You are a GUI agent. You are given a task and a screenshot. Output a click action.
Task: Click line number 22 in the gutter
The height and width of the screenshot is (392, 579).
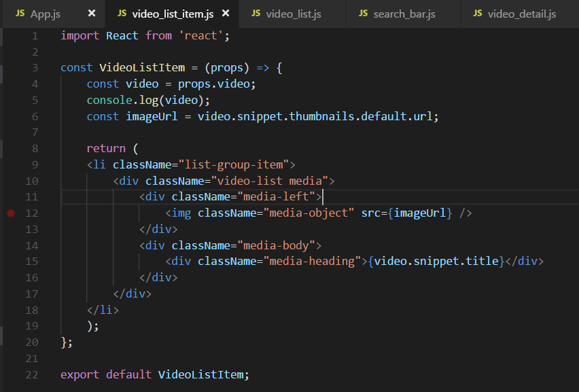point(32,374)
